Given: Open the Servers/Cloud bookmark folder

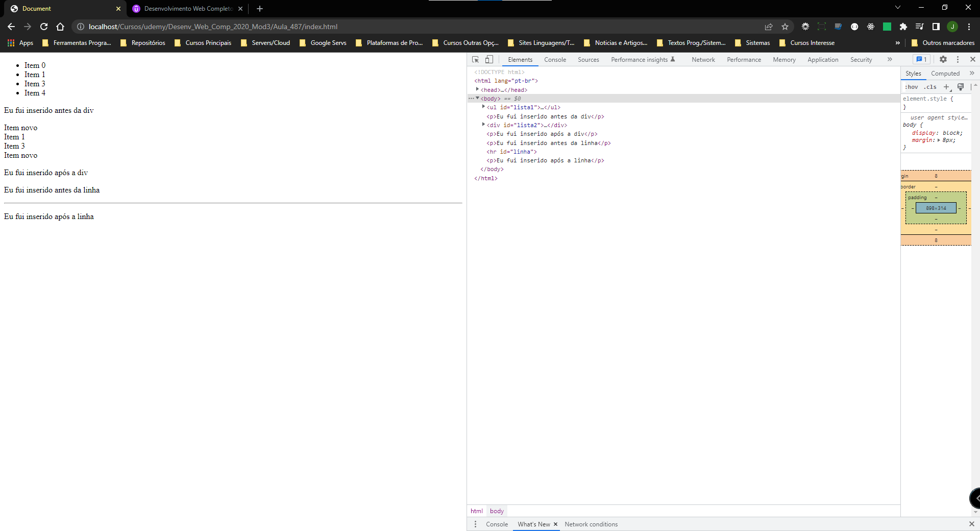Looking at the screenshot, I should pyautogui.click(x=265, y=43).
